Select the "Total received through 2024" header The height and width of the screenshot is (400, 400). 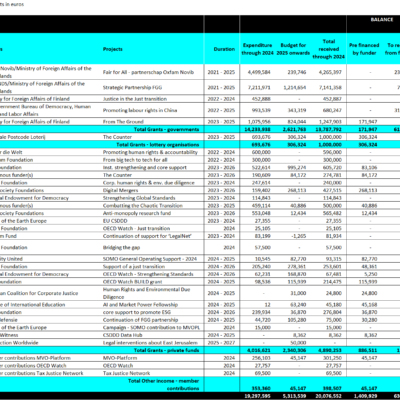pyautogui.click(x=329, y=49)
